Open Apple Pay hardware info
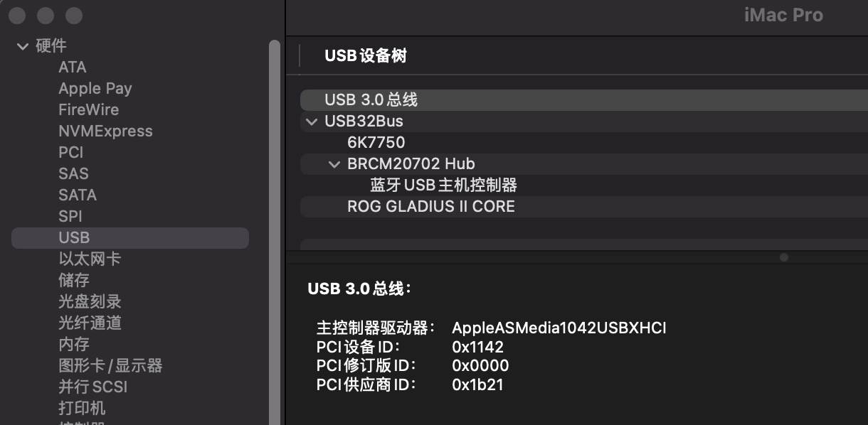Viewport: 868px width, 425px height. 95,89
